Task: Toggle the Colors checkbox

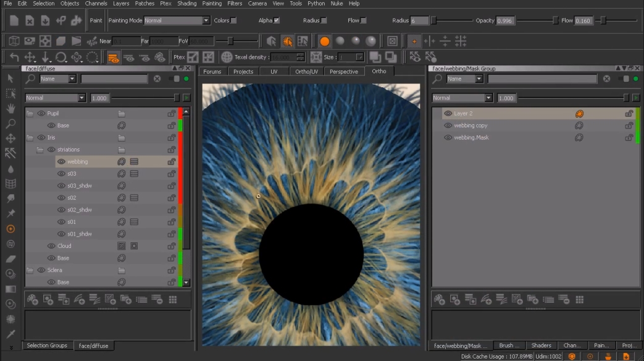Action: (x=233, y=20)
